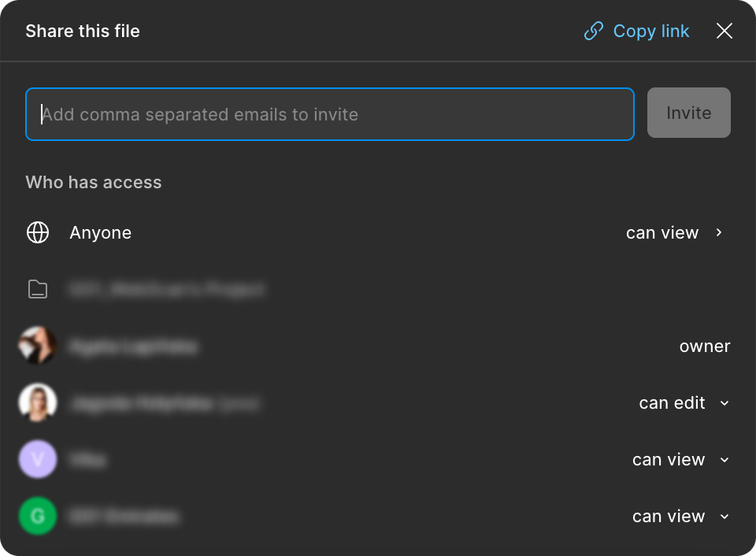Click the blurred project name next to folder

(x=167, y=290)
